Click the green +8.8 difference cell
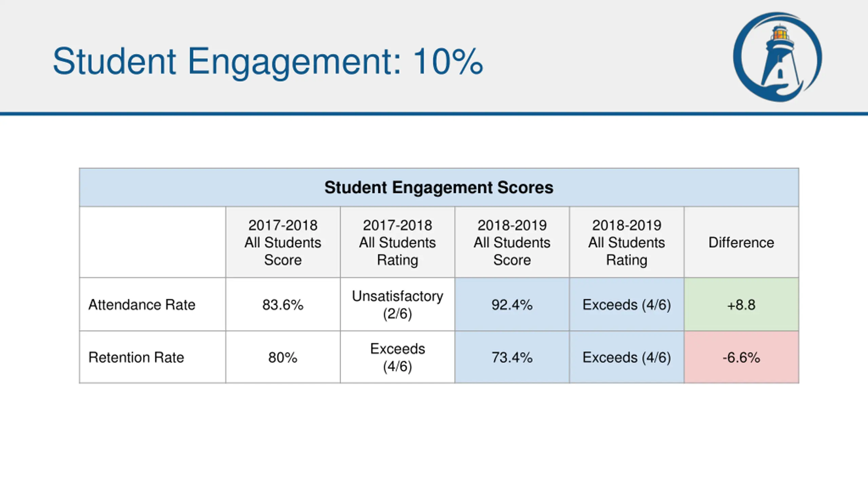 pyautogui.click(x=741, y=305)
